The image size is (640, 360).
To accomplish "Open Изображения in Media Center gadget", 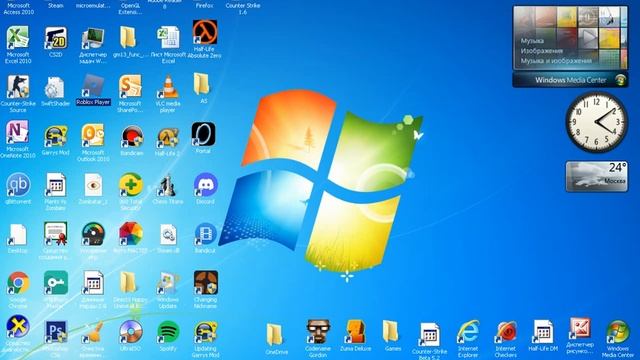I will coord(542,51).
